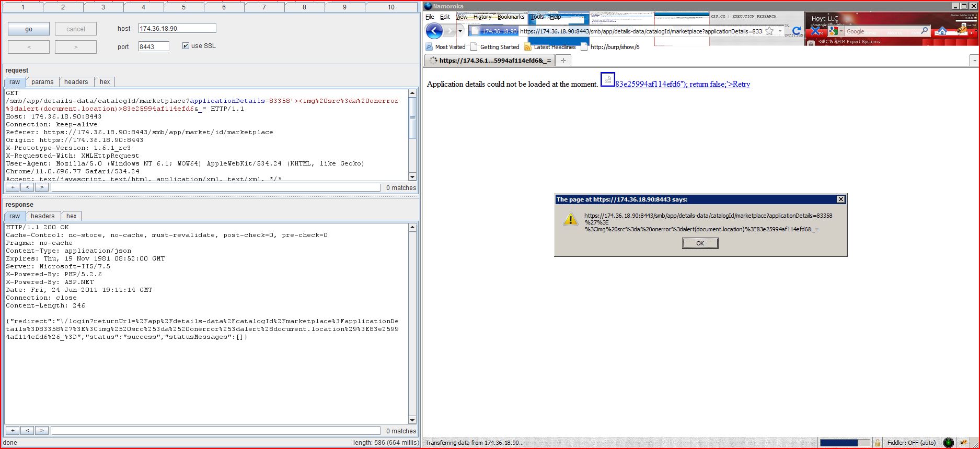Click the next match button under request
The height and width of the screenshot is (449, 980).
(42, 187)
